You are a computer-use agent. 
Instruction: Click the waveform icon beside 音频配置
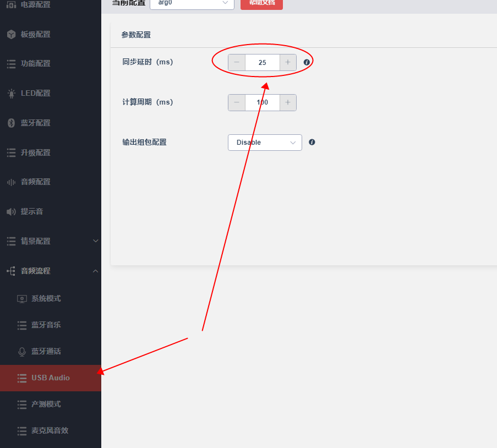(x=11, y=182)
